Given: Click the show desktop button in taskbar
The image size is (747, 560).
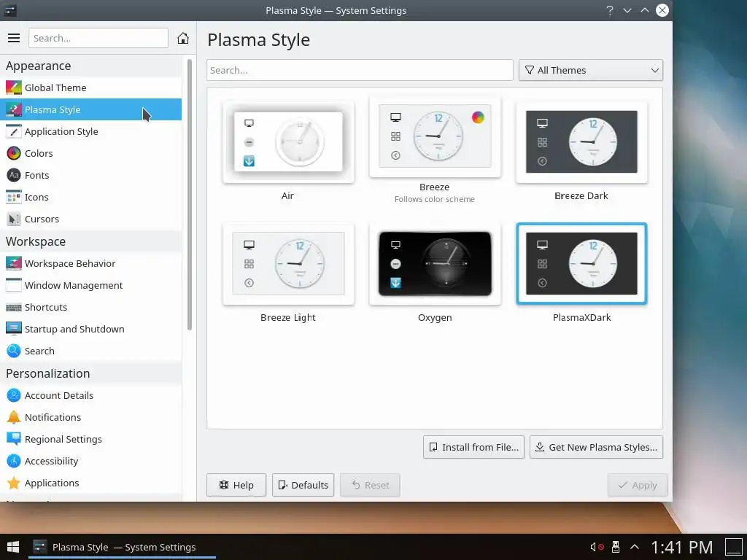Looking at the screenshot, I should pos(734,547).
